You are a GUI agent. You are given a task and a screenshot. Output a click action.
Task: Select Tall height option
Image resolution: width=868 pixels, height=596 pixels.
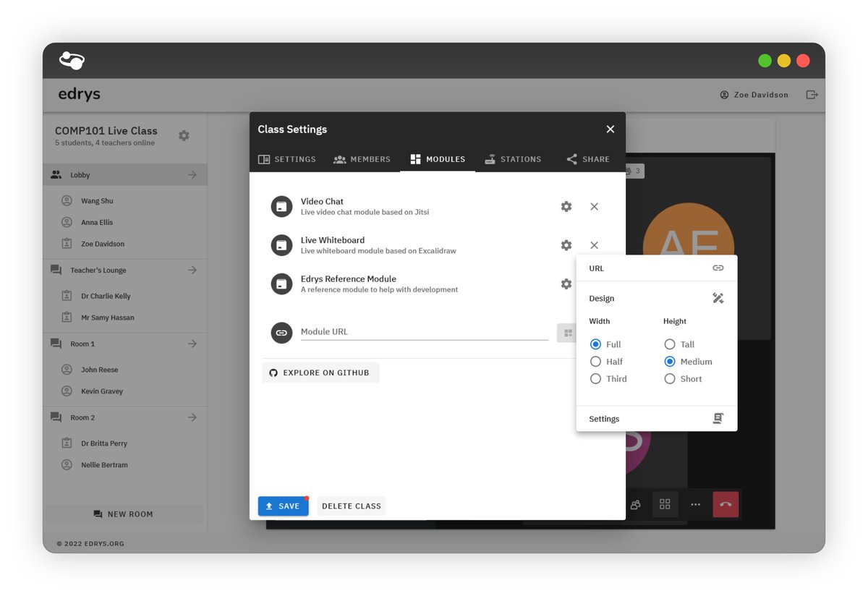point(670,344)
